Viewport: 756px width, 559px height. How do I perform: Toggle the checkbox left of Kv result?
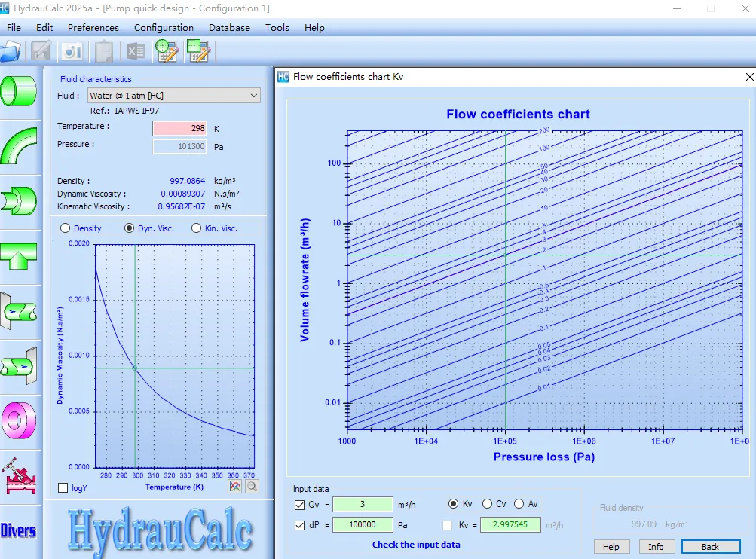(x=448, y=525)
